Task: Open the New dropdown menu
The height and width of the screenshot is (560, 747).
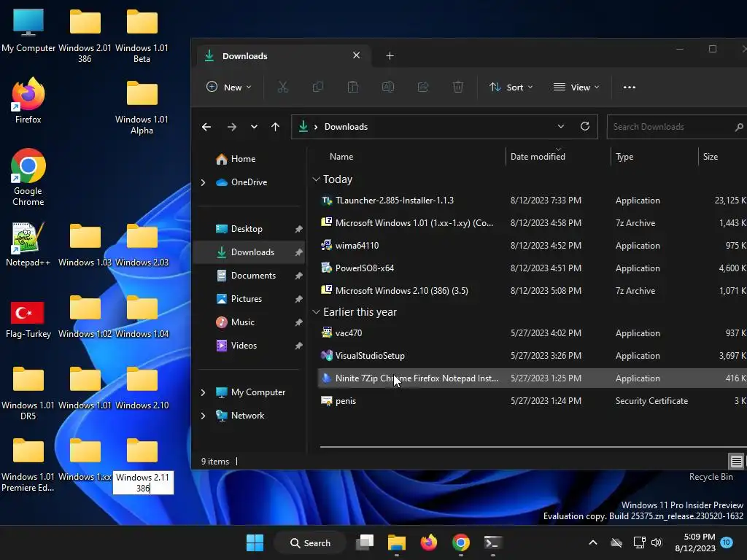Action: (228, 87)
